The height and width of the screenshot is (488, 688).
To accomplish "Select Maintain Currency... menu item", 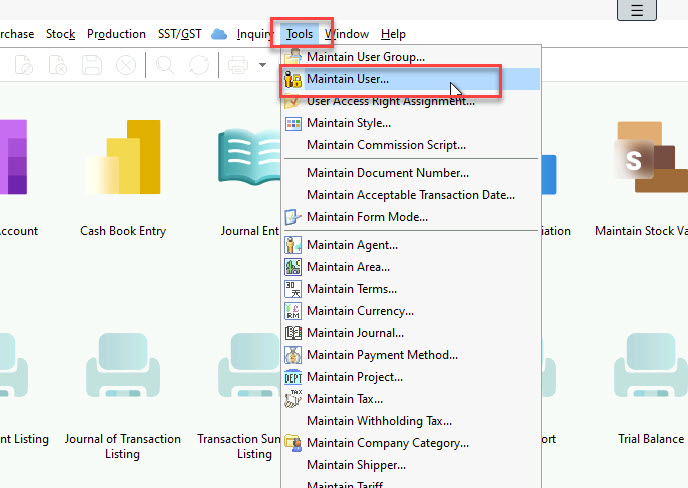I will pyautogui.click(x=360, y=311).
